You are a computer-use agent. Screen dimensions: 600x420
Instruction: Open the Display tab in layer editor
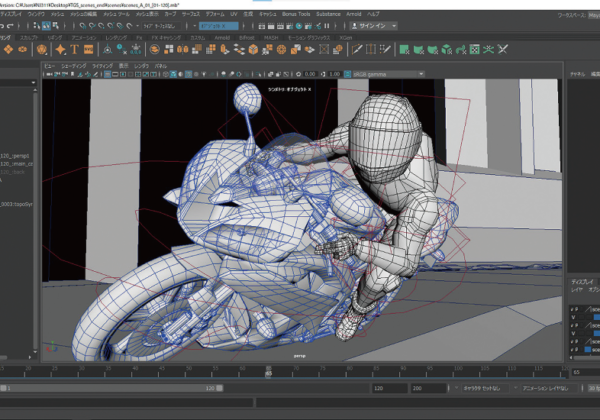click(582, 283)
